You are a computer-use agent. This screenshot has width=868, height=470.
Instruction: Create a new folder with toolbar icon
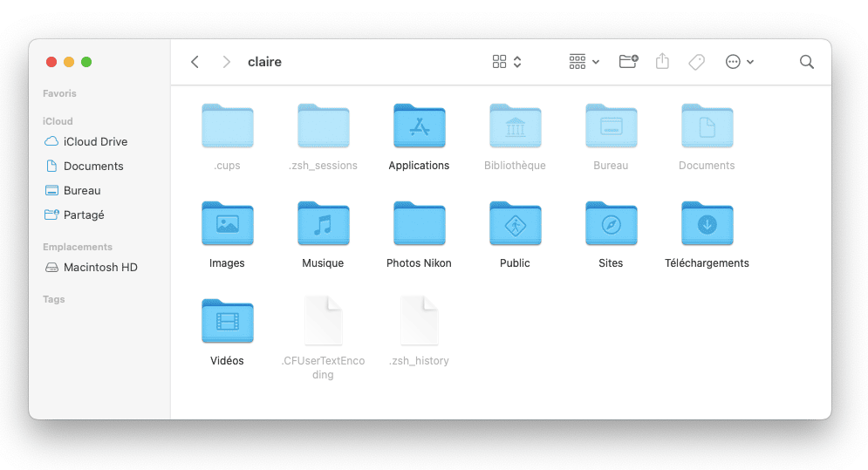point(628,62)
